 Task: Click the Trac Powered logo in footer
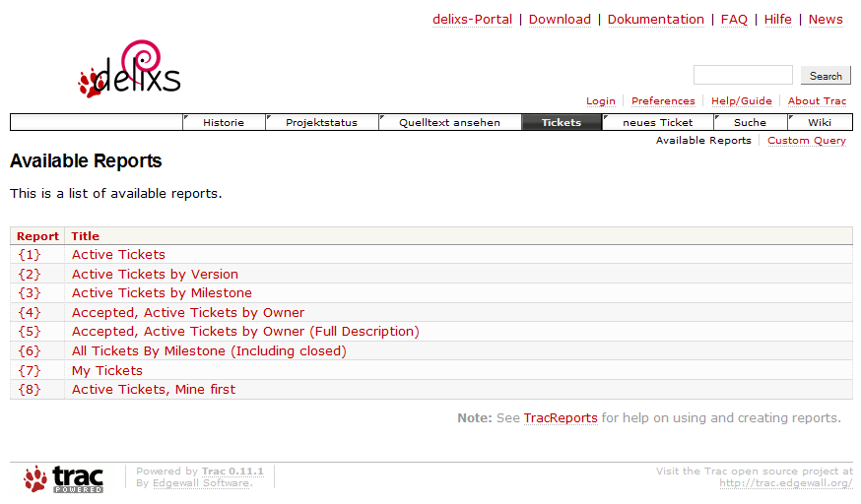click(64, 479)
